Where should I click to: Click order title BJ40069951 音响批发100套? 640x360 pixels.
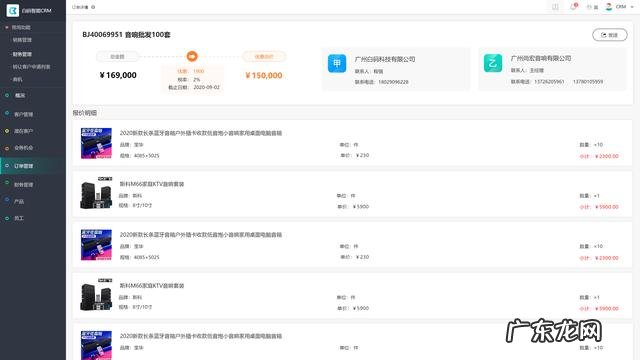coord(127,35)
